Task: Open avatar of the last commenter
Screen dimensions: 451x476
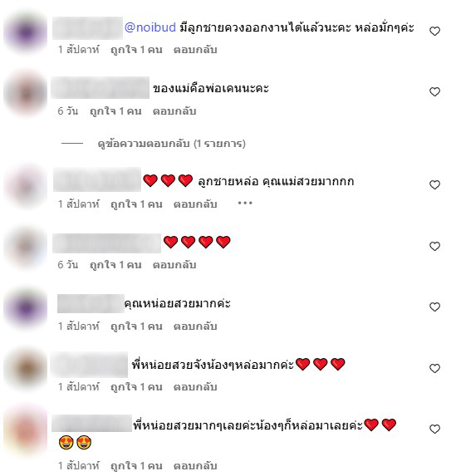Action: tap(26, 430)
